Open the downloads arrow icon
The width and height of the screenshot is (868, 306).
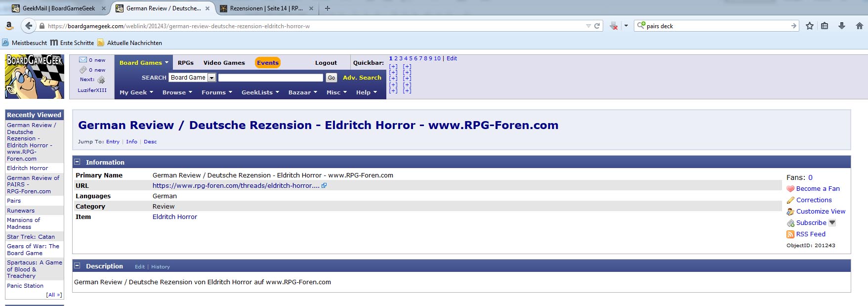[x=842, y=26]
